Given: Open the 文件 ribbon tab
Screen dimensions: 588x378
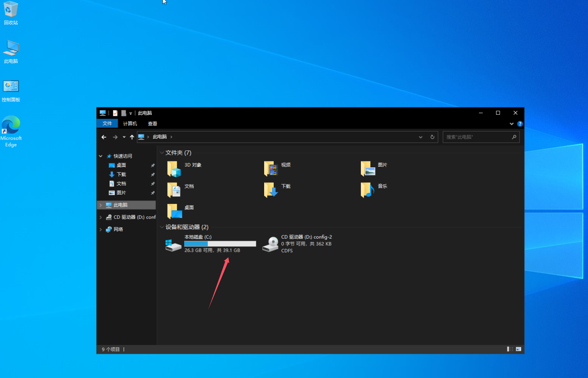Looking at the screenshot, I should [x=107, y=123].
